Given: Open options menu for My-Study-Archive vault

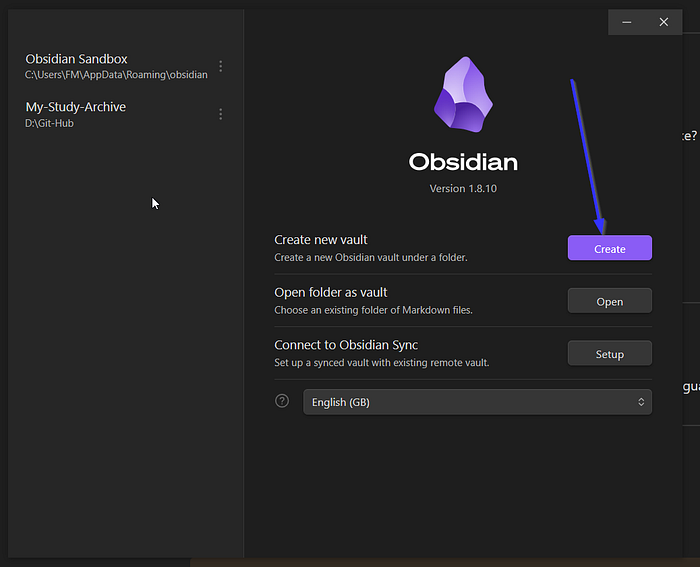Looking at the screenshot, I should (221, 114).
